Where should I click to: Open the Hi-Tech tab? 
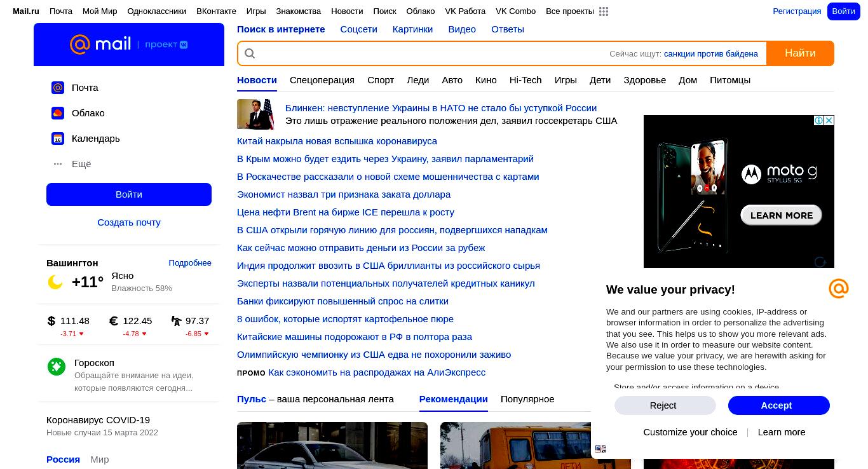tap(526, 80)
